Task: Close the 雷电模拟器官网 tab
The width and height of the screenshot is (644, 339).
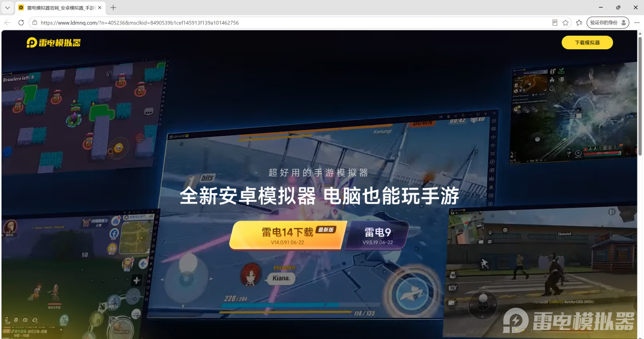Action: coord(99,8)
